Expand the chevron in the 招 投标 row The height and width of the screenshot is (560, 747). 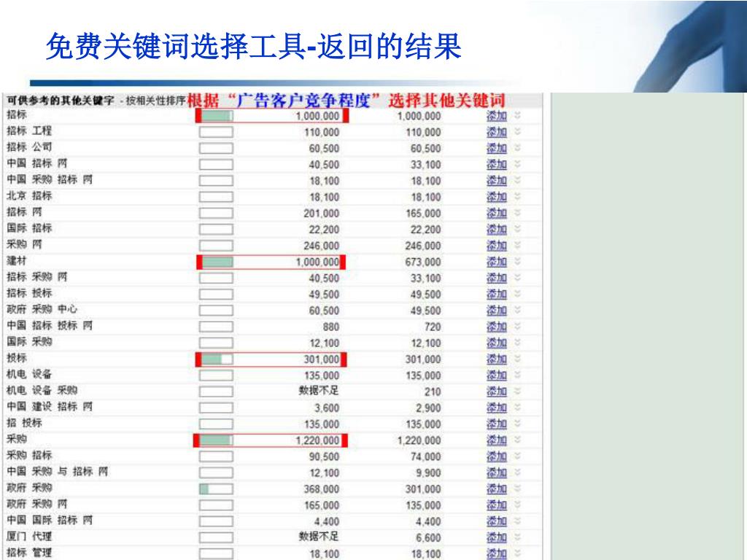click(517, 424)
